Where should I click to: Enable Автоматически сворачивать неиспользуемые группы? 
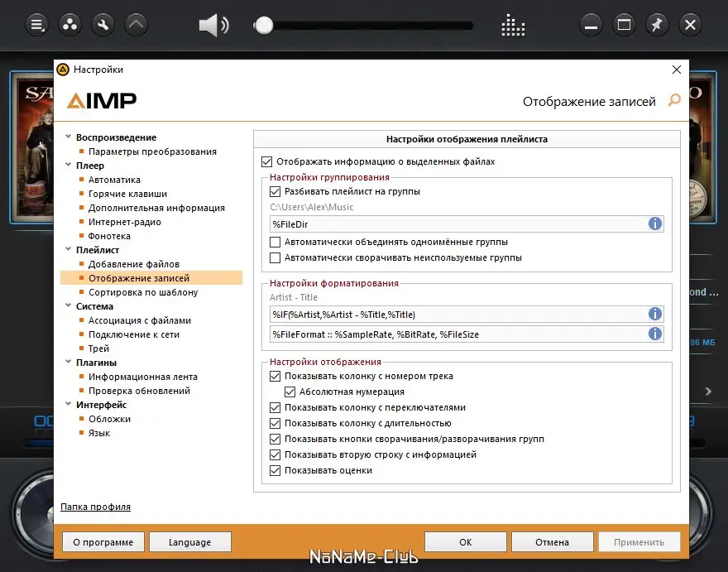(275, 258)
